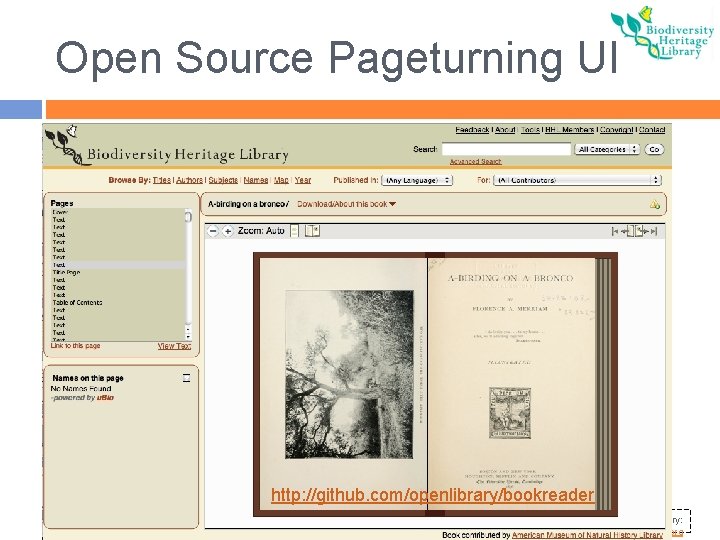The height and width of the screenshot is (540, 720).
Task: Jump to first page icon
Action: [615, 231]
